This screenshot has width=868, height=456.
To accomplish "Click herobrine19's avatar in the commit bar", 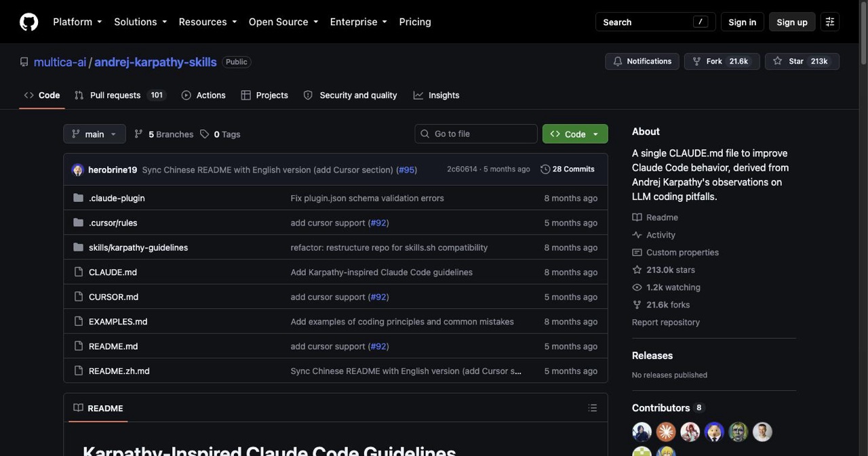I will [78, 169].
